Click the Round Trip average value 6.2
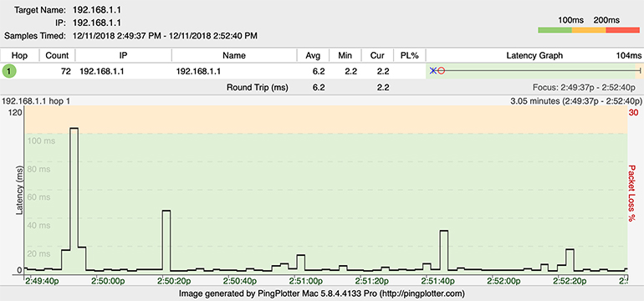644x301 pixels. [319, 87]
